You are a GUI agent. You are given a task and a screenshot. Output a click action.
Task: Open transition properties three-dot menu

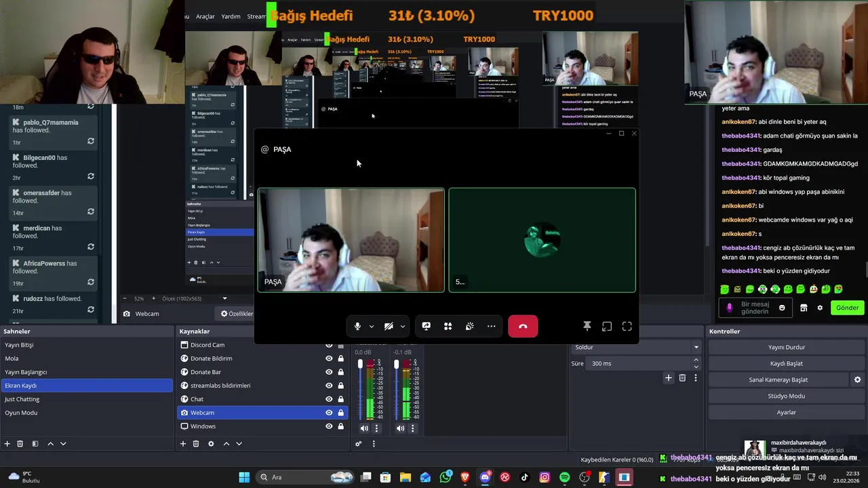click(x=695, y=378)
